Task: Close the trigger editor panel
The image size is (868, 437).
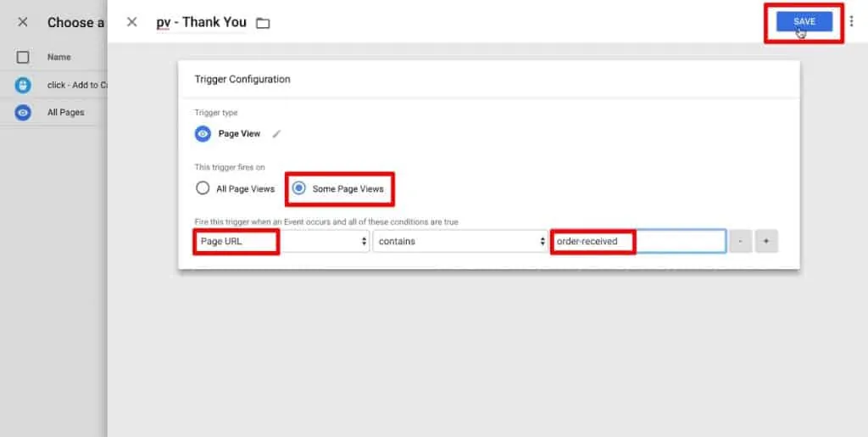Action: point(131,22)
